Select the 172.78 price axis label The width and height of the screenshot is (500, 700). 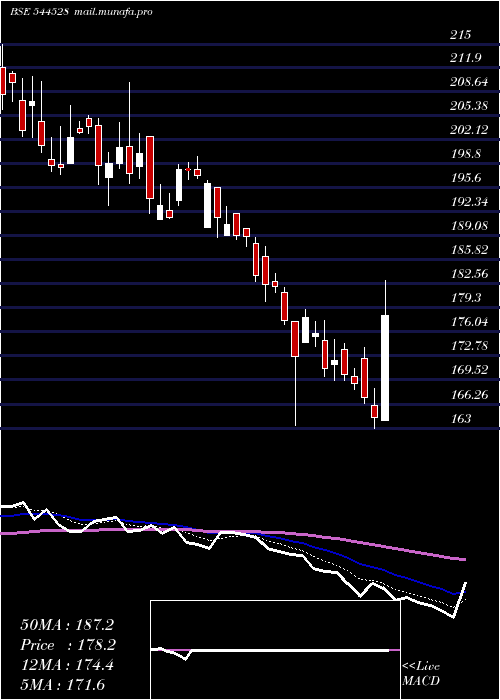click(x=468, y=346)
